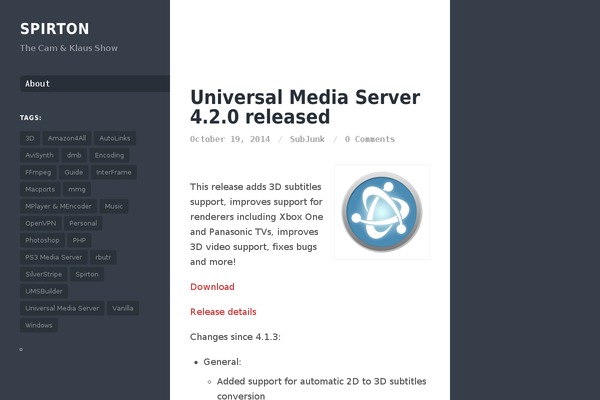Viewport: 600px width, 400px height.
Task: Open the SPIRTON site title link
Action: [x=54, y=29]
